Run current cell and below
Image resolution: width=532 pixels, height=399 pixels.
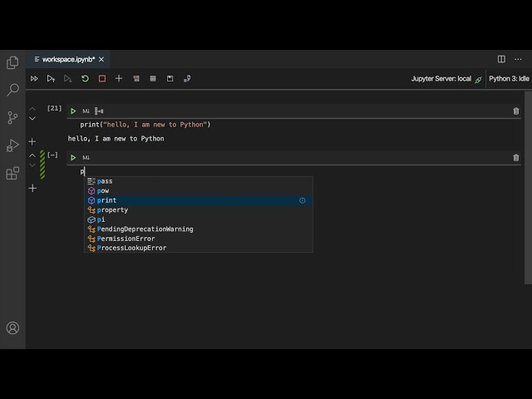click(x=68, y=79)
